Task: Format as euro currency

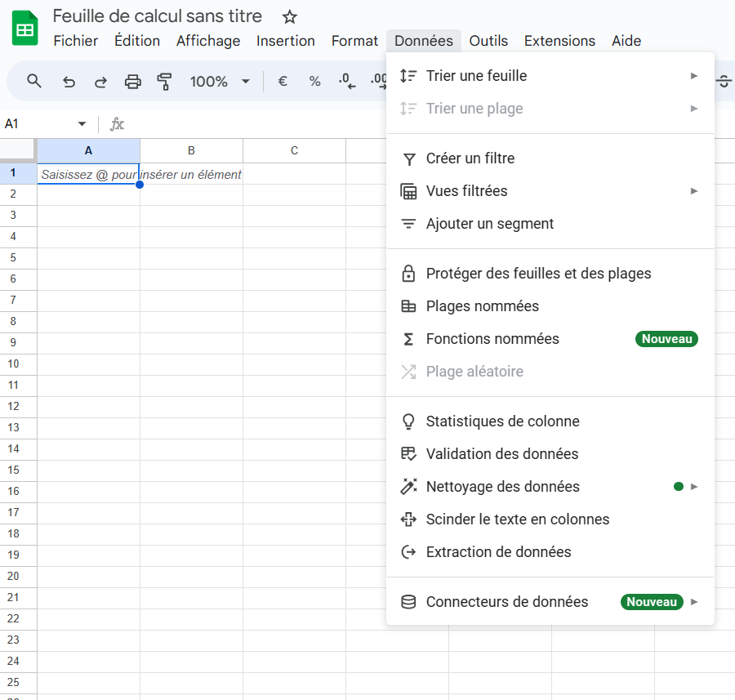Action: tap(283, 81)
